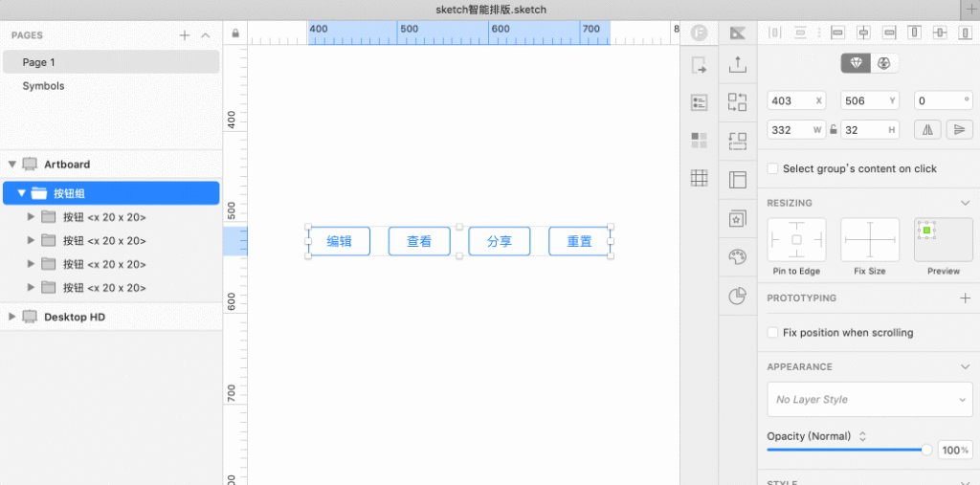Align layers to right edge

pyautogui.click(x=889, y=33)
